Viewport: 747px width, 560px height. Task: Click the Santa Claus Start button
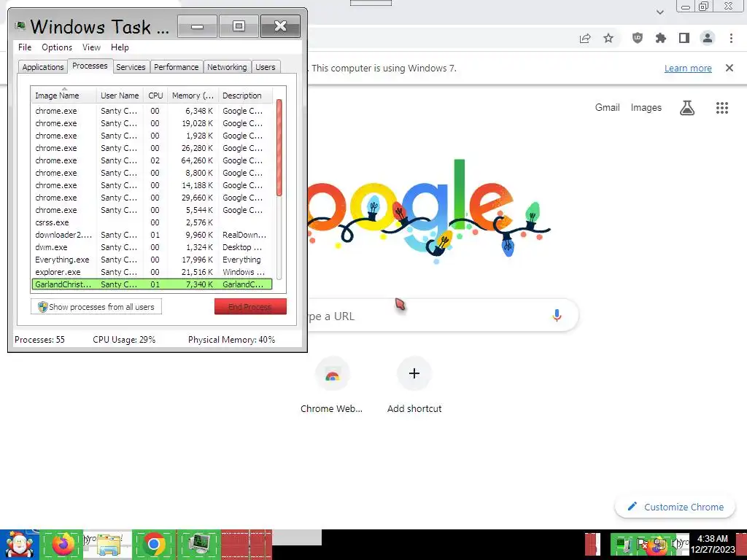point(19,544)
